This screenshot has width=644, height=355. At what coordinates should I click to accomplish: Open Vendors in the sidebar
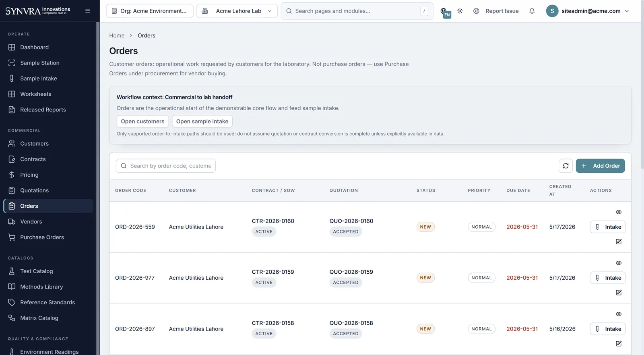[48, 222]
